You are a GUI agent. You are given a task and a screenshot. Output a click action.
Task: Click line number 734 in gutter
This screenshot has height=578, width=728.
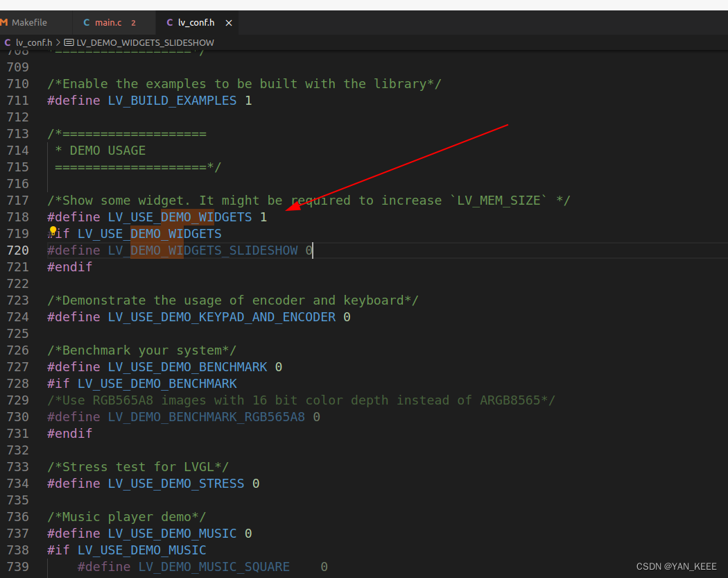coord(17,484)
